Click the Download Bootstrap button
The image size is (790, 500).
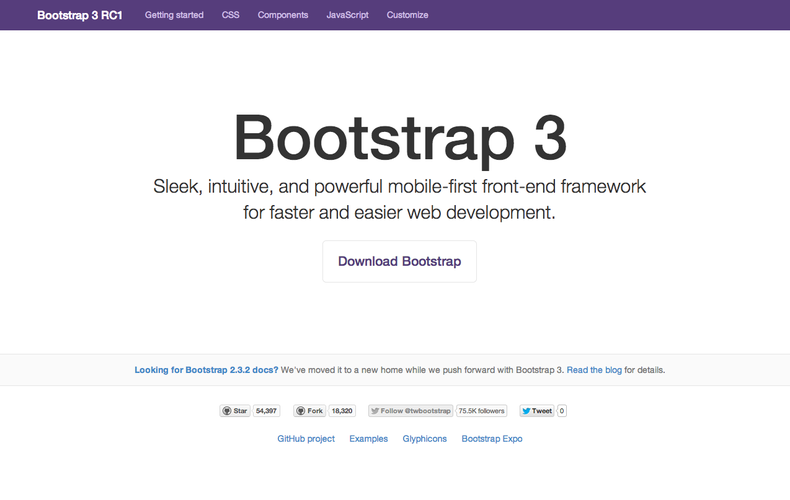tap(399, 261)
